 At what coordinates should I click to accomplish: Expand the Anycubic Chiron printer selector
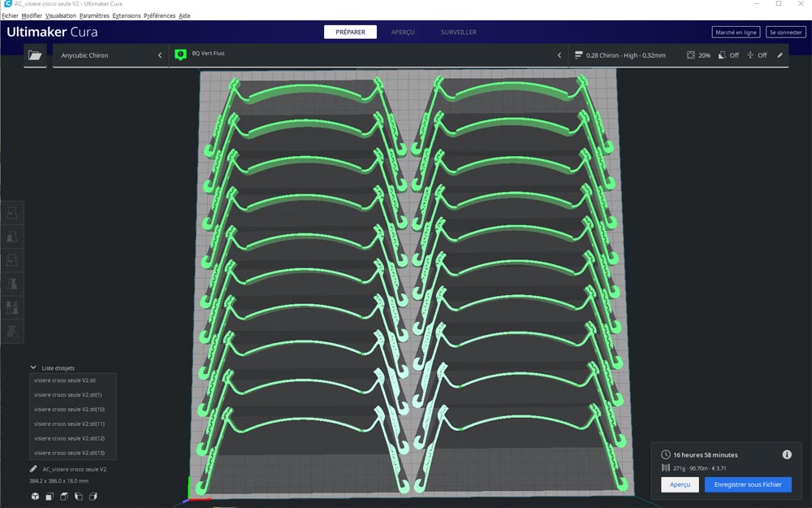tap(110, 55)
